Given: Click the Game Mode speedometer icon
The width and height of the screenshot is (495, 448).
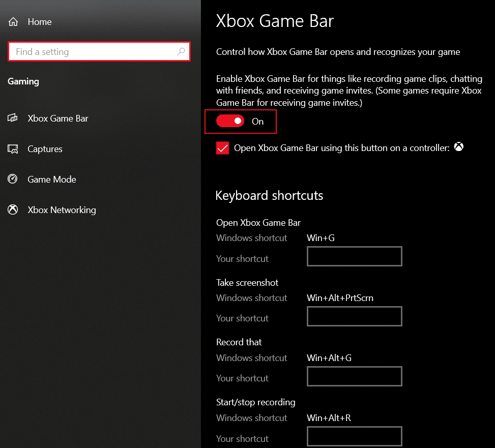Looking at the screenshot, I should (13, 179).
